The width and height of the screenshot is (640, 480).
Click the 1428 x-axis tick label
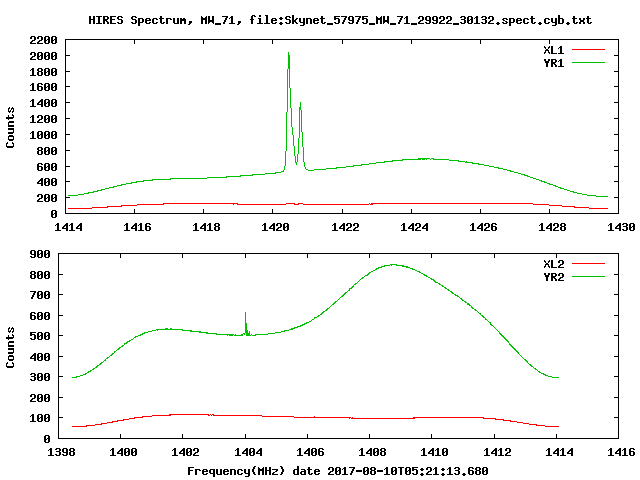[x=552, y=227]
